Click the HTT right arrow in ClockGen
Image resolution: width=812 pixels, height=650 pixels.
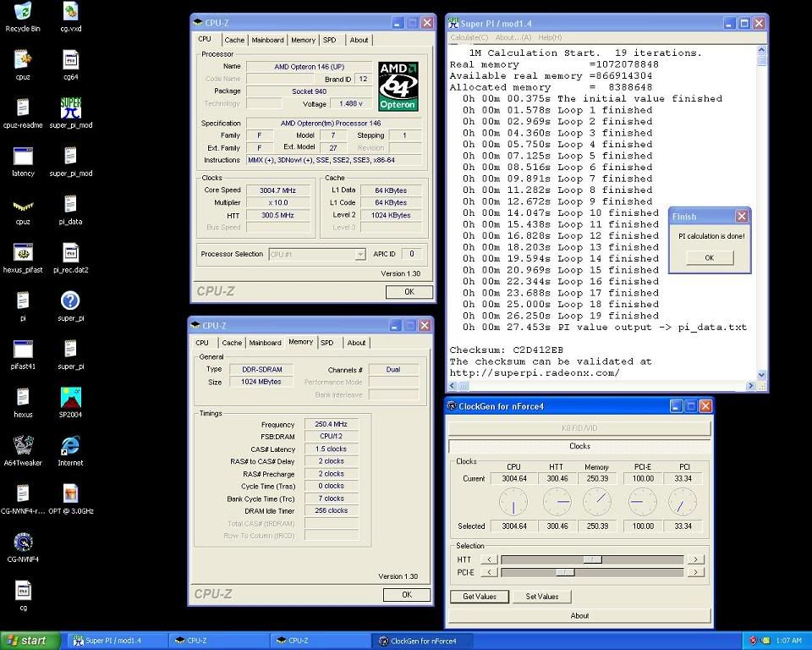click(695, 559)
